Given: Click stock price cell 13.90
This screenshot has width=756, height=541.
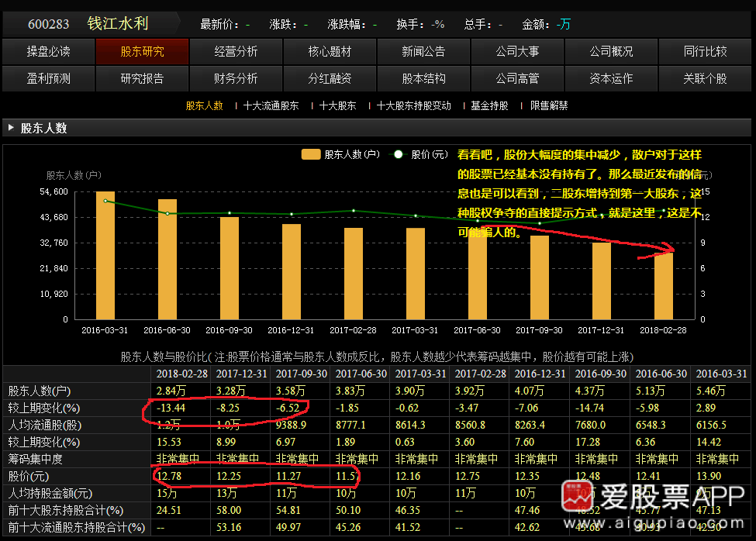Looking at the screenshot, I should 709,477.
